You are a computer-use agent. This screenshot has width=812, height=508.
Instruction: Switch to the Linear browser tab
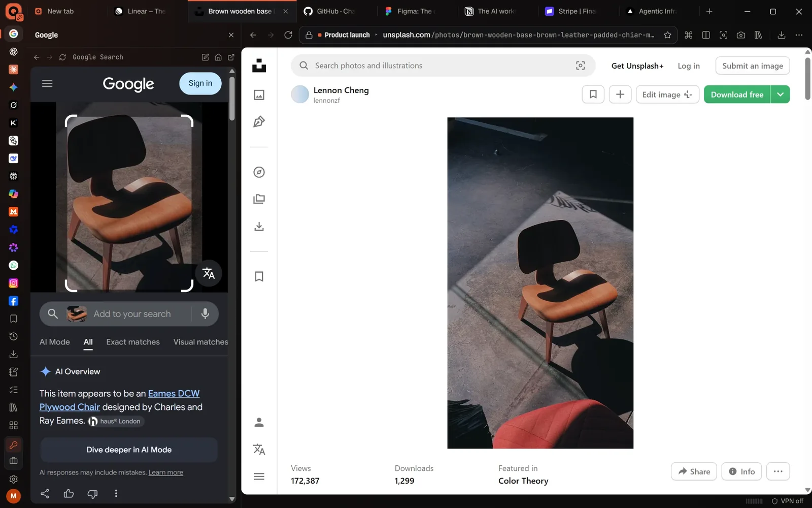pos(146,11)
